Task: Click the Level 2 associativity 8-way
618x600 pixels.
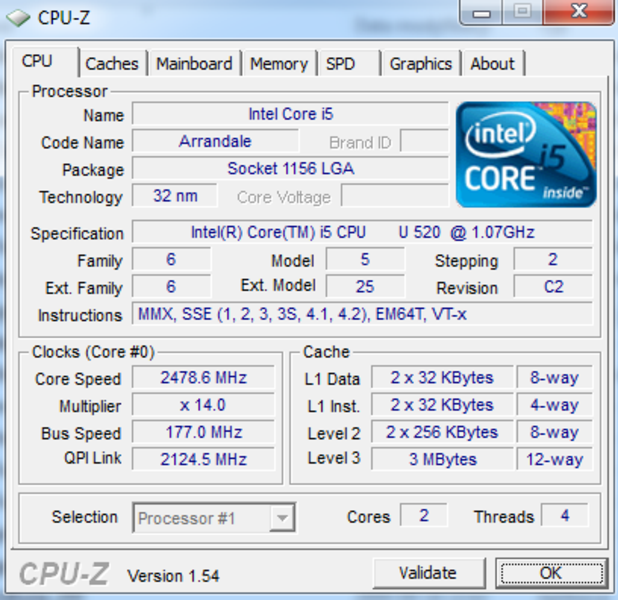Action: [x=555, y=432]
